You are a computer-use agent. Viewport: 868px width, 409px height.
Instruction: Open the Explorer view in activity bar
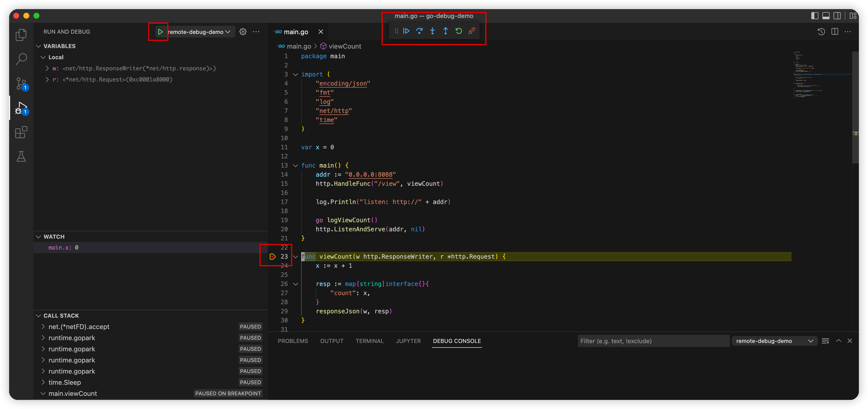tap(21, 35)
